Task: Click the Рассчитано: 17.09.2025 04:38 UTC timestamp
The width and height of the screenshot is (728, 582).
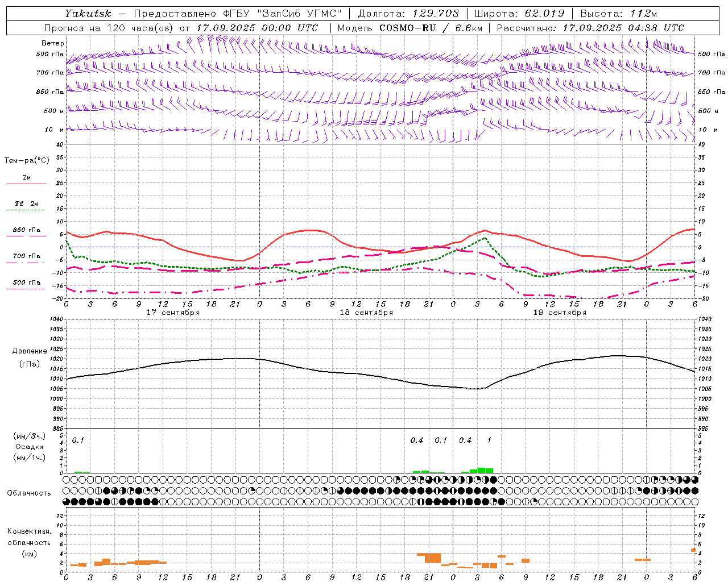Action: (590, 28)
